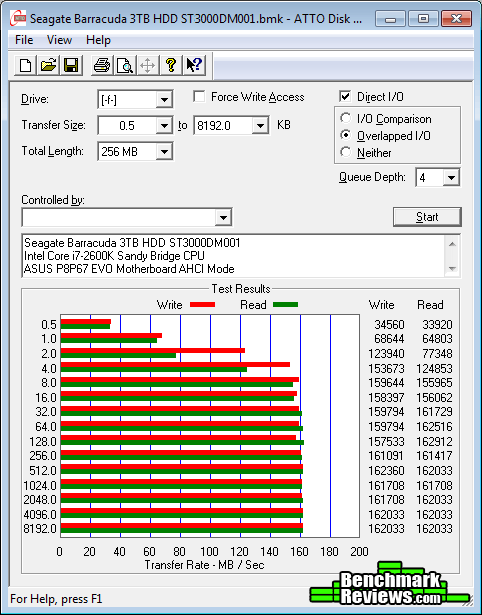Image resolution: width=482 pixels, height=615 pixels.
Task: Click the description text box
Action: click(x=234, y=256)
